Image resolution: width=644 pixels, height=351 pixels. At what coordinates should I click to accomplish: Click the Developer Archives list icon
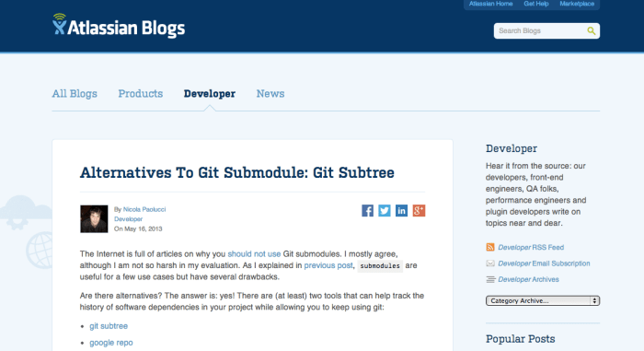490,279
